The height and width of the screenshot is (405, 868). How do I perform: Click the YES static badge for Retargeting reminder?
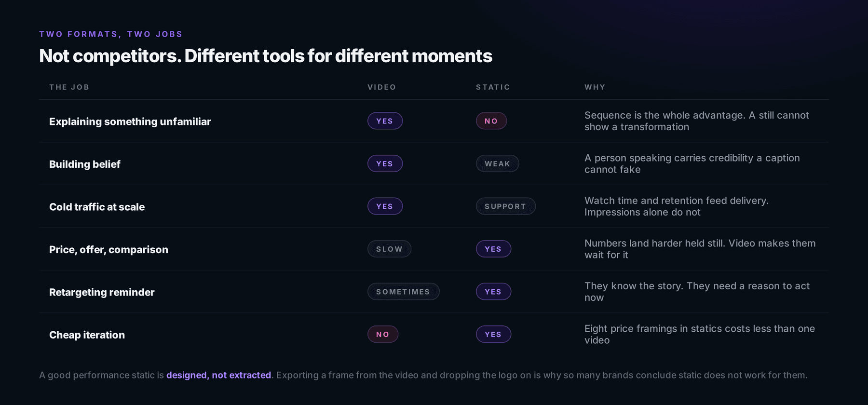493,292
